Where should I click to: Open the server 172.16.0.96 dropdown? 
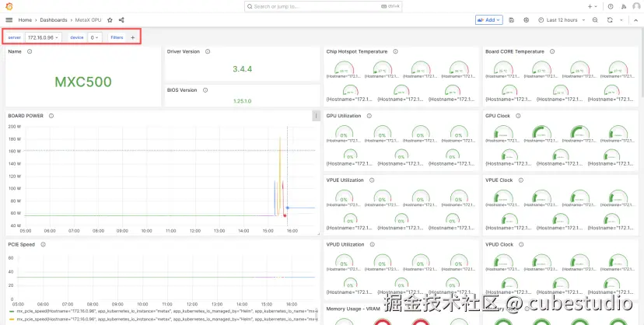point(43,37)
